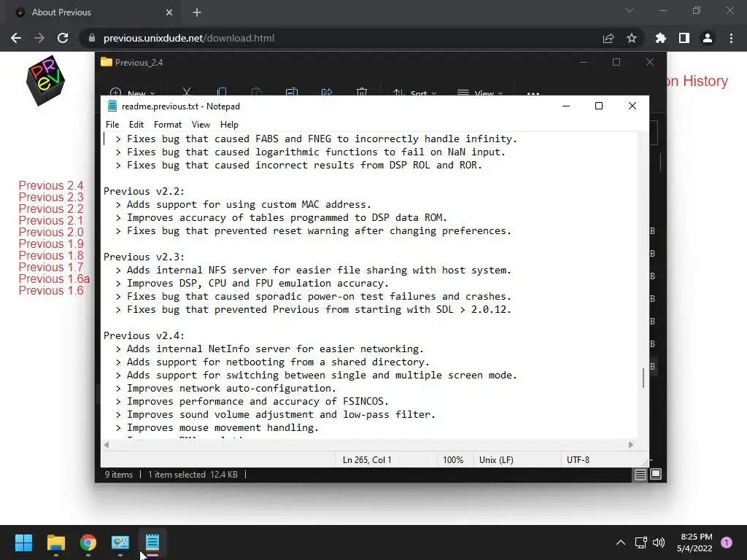Open Notepad File menu
Image resolution: width=747 pixels, height=560 pixels.
tap(112, 124)
